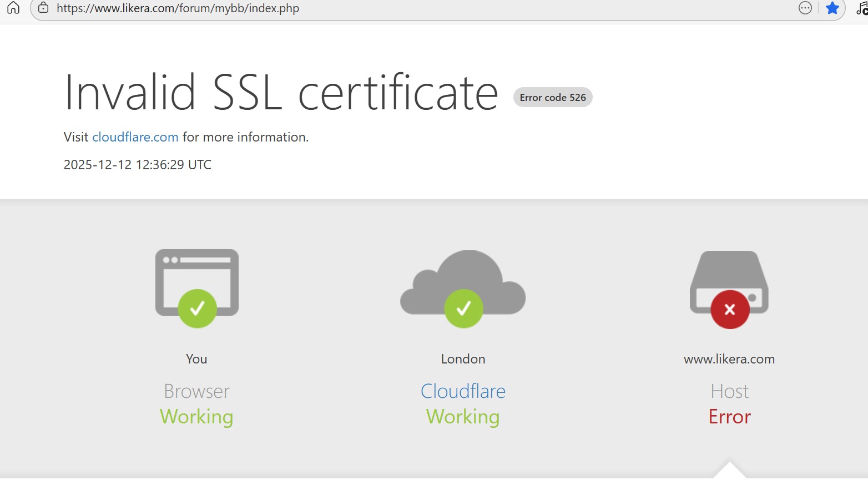The image size is (868, 480).
Task: Open site info via the lock icon
Action: pyautogui.click(x=43, y=8)
